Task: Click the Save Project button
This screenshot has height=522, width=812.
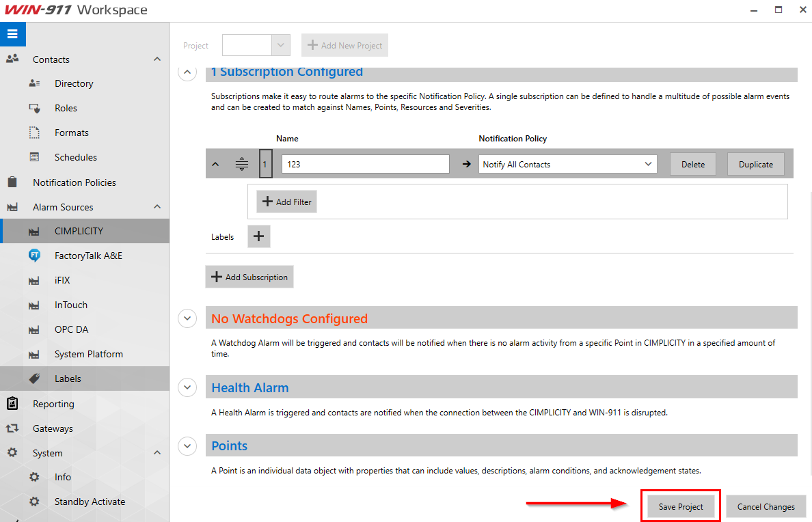Action: (x=681, y=506)
